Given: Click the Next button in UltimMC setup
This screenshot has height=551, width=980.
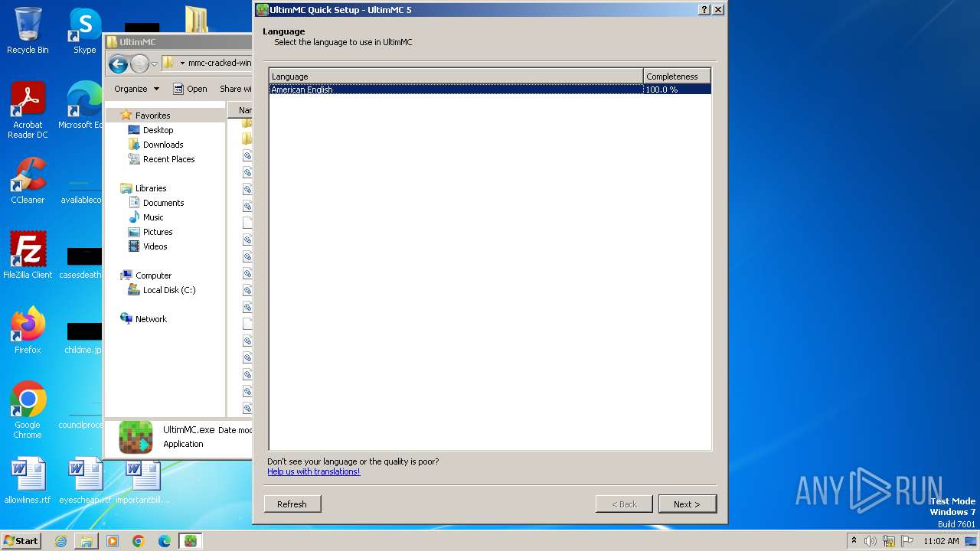Looking at the screenshot, I should click(x=687, y=504).
